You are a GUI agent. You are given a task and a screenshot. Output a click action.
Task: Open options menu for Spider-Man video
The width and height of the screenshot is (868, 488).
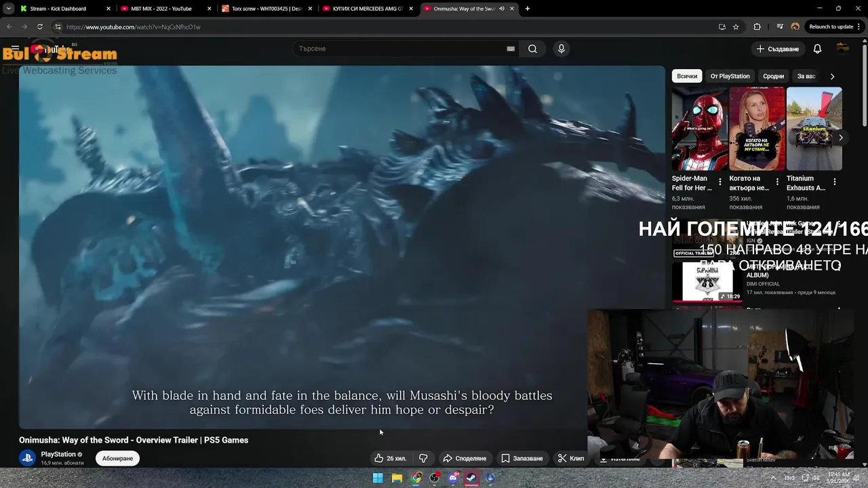point(721,182)
